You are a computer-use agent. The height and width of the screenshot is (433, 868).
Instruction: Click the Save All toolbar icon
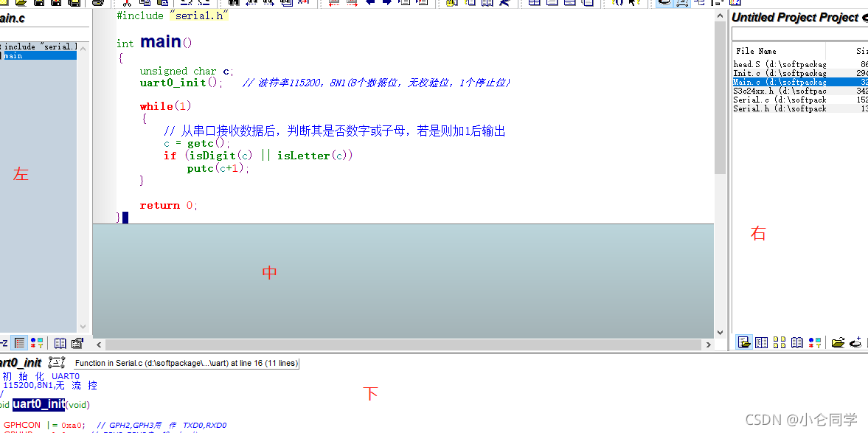(74, 3)
